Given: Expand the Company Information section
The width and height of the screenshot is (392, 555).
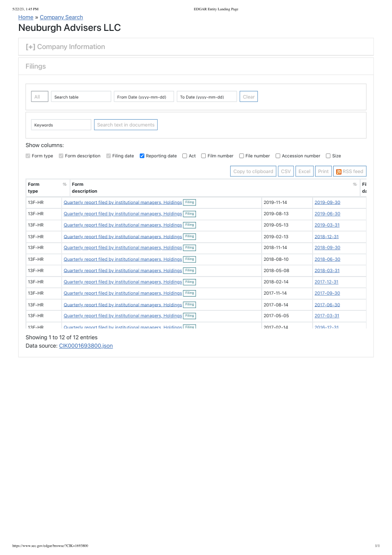Looking at the screenshot, I should tap(66, 47).
